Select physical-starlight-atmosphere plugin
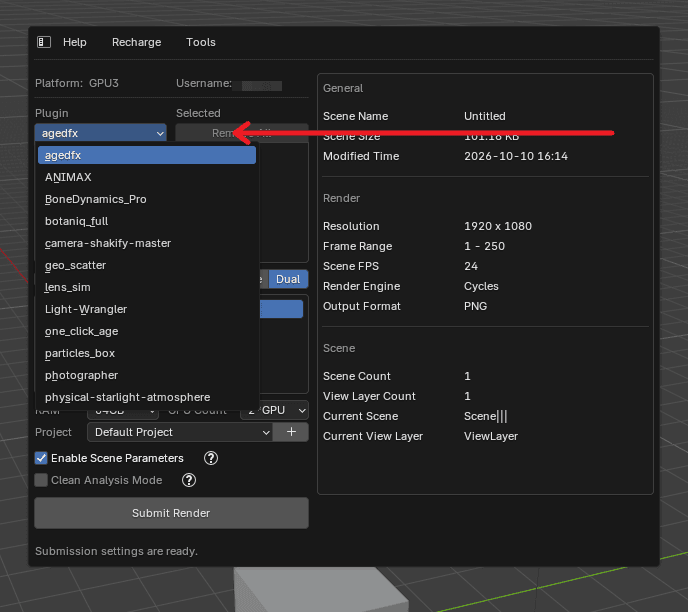 147,397
